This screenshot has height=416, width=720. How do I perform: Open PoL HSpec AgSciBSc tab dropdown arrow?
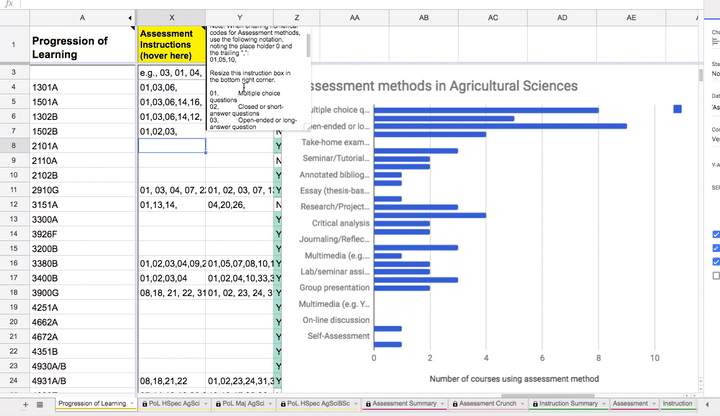[356, 404]
